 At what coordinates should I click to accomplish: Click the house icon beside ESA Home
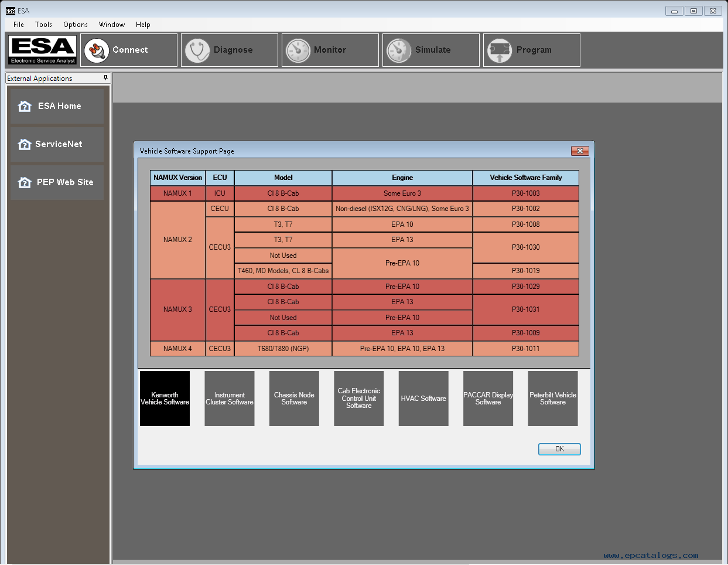coord(23,105)
